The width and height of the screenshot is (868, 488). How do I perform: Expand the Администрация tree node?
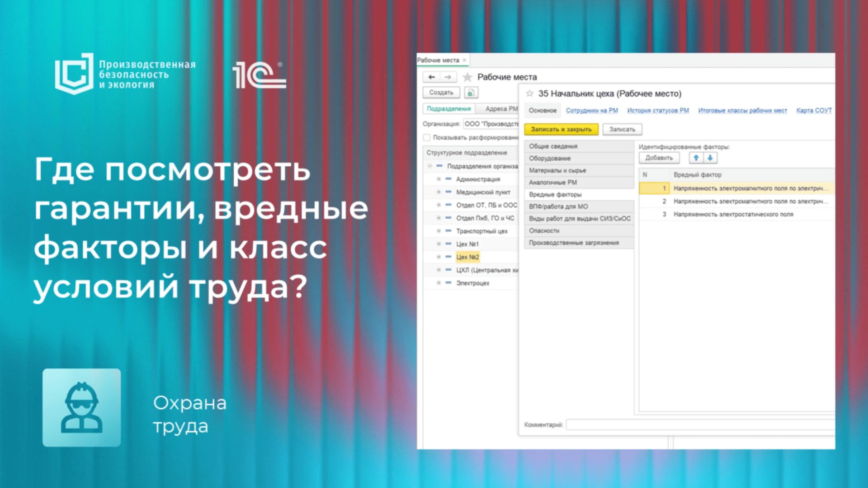[439, 179]
